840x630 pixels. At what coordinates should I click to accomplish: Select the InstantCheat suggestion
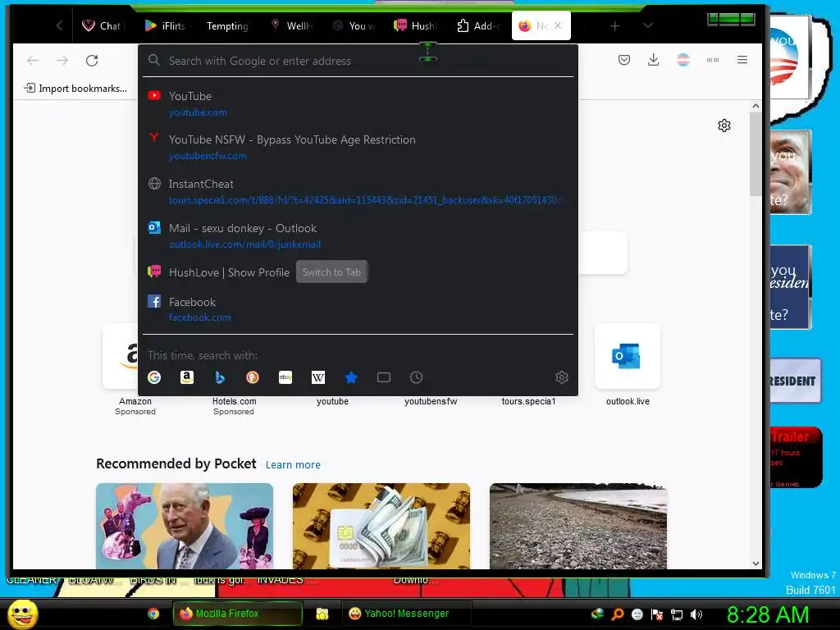pyautogui.click(x=358, y=192)
